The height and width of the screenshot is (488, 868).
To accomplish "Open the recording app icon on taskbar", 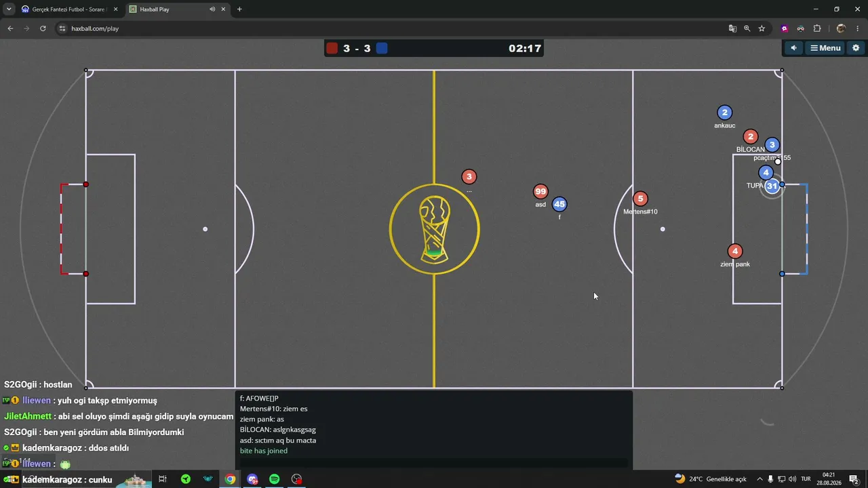I will click(297, 479).
